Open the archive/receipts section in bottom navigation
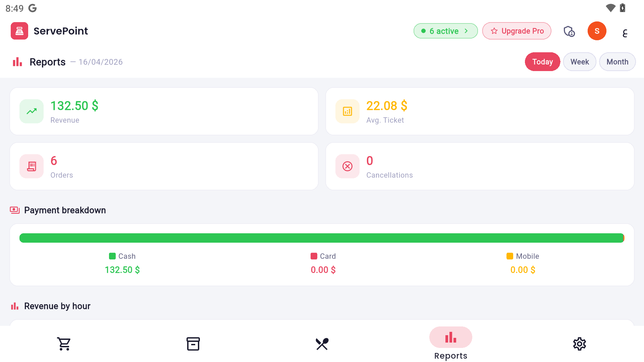The image size is (644, 362). pos(193,344)
